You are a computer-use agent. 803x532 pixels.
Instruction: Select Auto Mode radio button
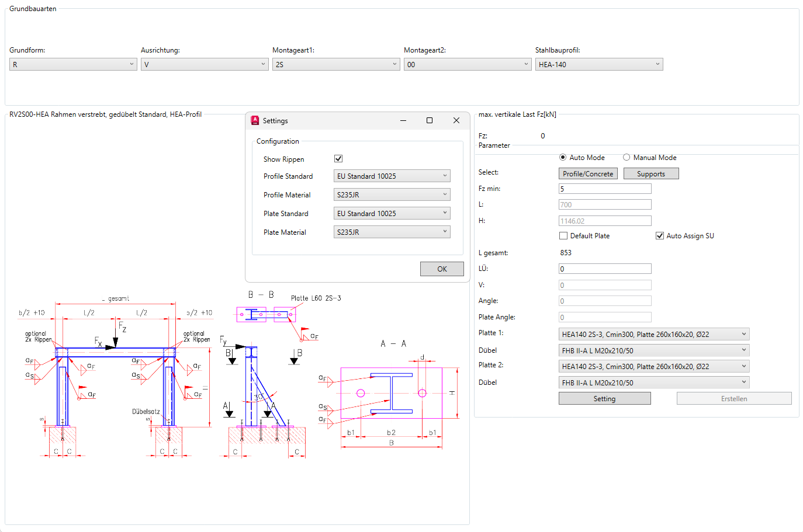tap(563, 158)
